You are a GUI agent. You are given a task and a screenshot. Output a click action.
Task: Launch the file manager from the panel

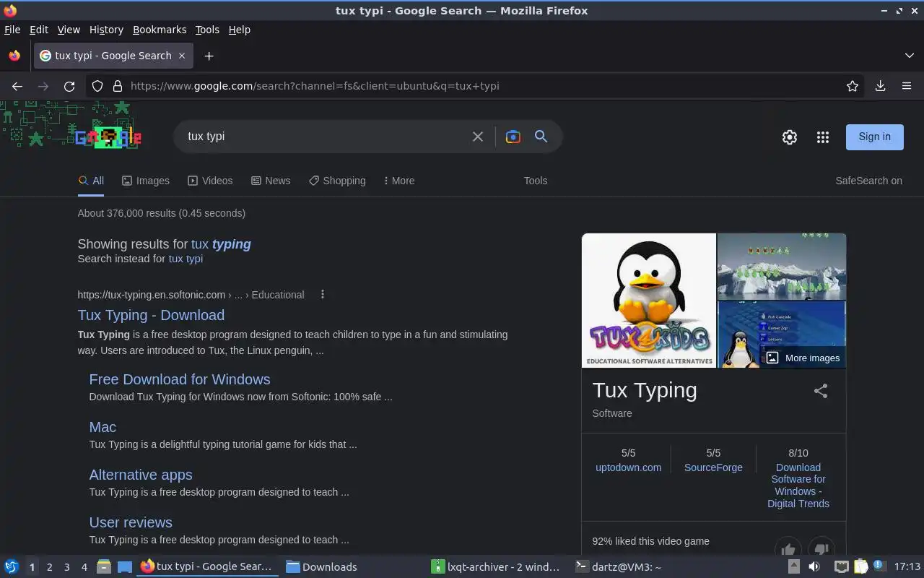103,566
